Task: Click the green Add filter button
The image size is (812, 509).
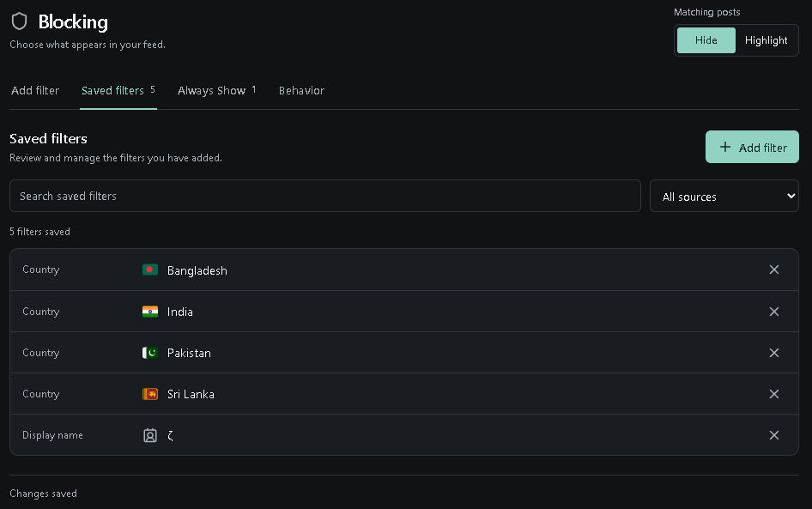Action: click(x=752, y=147)
